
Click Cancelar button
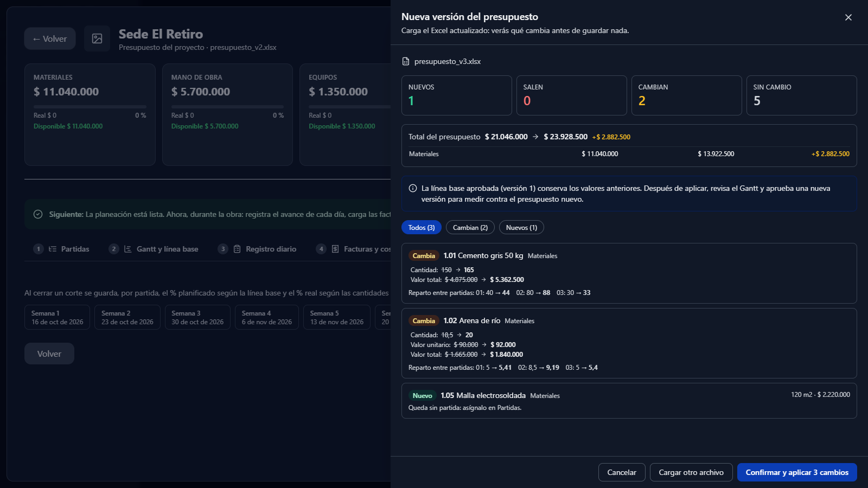(622, 472)
